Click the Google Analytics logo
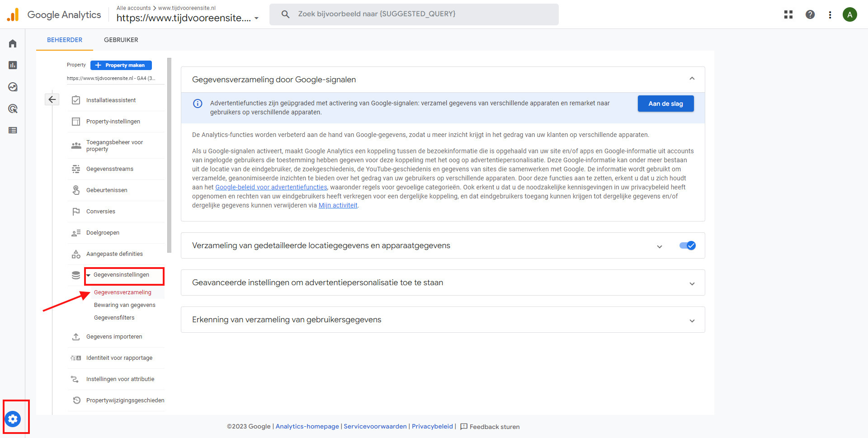The image size is (868, 438). (54, 14)
